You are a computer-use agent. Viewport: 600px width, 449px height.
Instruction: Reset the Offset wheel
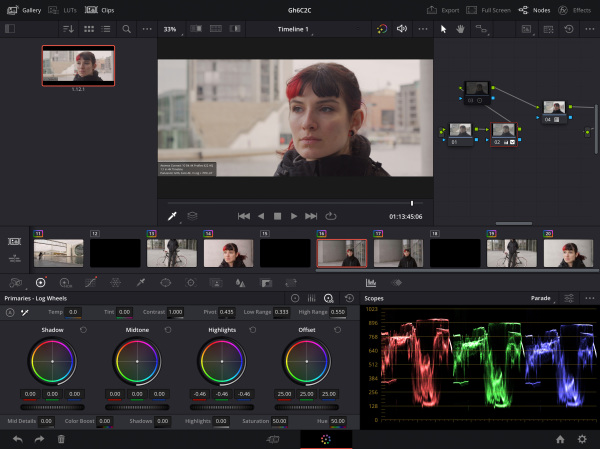[337, 330]
